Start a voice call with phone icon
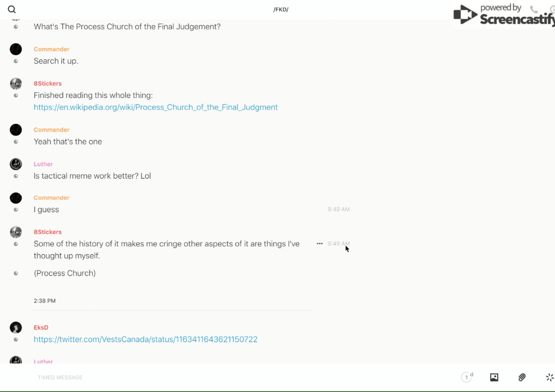Image resolution: width=555 pixels, height=392 pixels. (534, 9)
